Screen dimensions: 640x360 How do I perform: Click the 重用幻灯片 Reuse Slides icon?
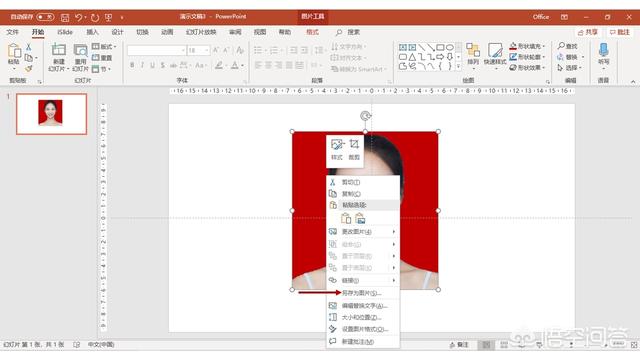80,51
